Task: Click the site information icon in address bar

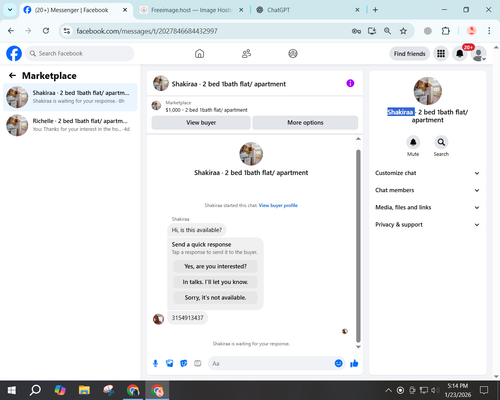Action: 67,31
